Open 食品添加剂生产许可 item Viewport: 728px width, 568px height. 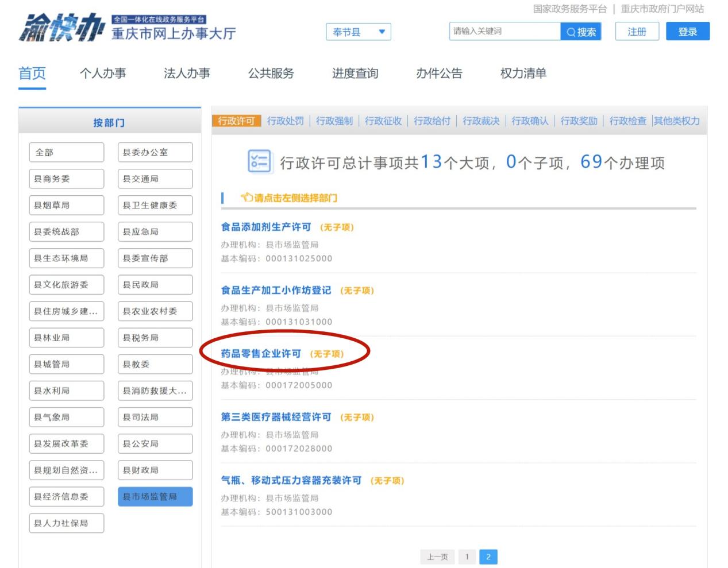pyautogui.click(x=265, y=227)
